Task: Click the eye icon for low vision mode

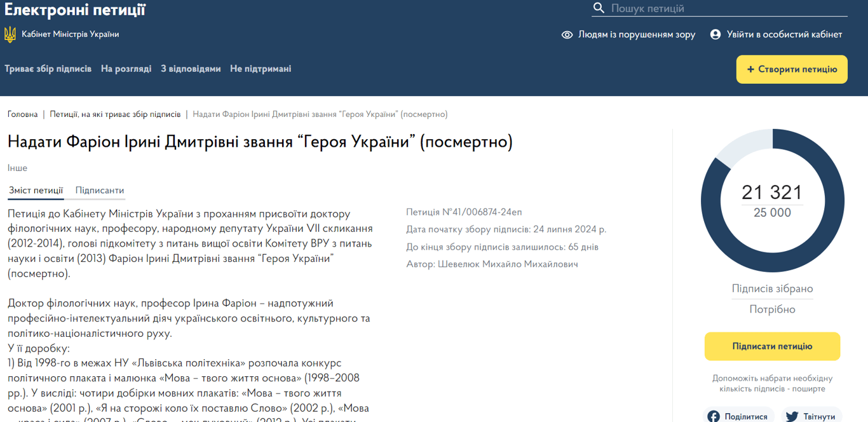Action: pyautogui.click(x=567, y=34)
